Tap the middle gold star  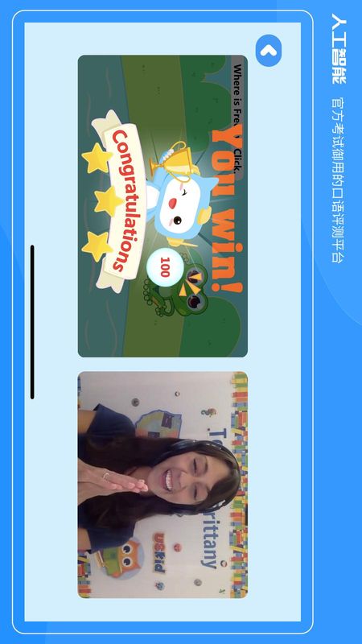tap(108, 201)
